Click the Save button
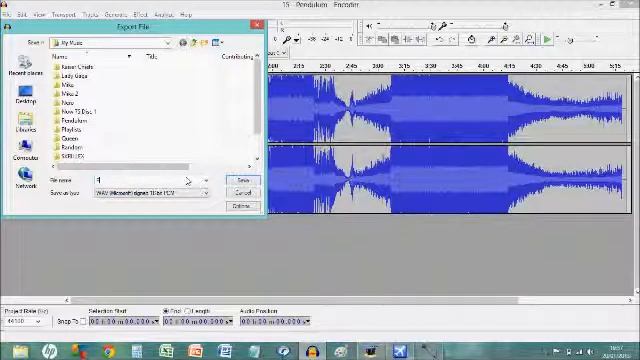This screenshot has width=640, height=360. (243, 180)
